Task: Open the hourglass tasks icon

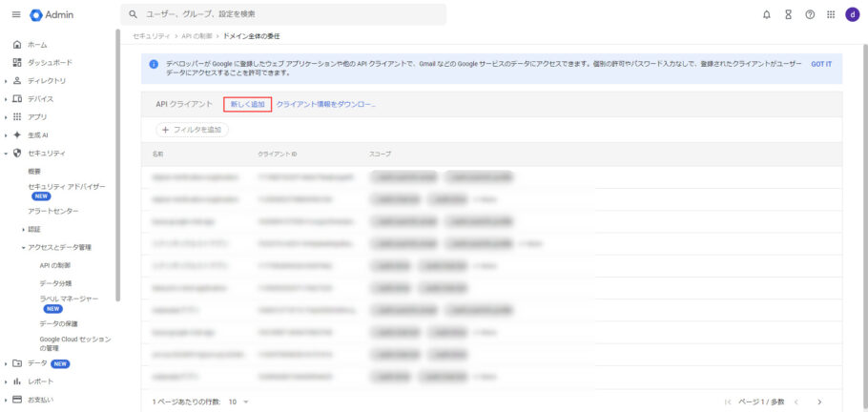Action: tap(788, 14)
